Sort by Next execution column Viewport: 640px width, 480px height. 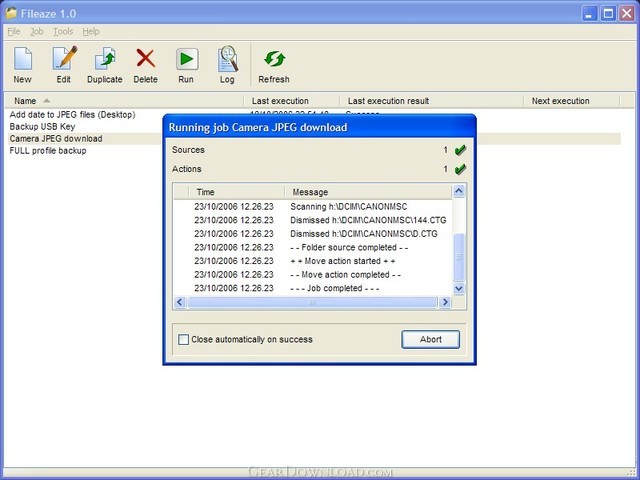571,101
